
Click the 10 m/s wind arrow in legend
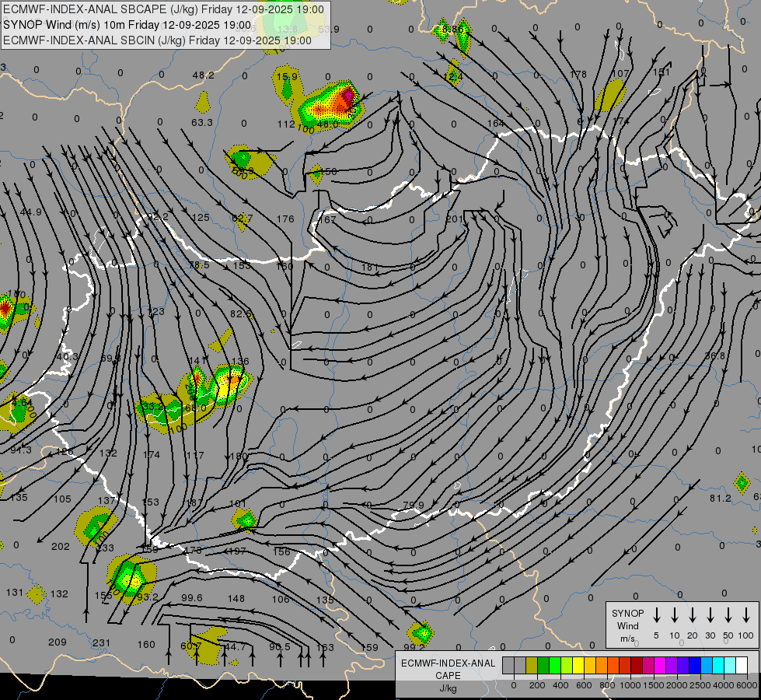point(674,615)
